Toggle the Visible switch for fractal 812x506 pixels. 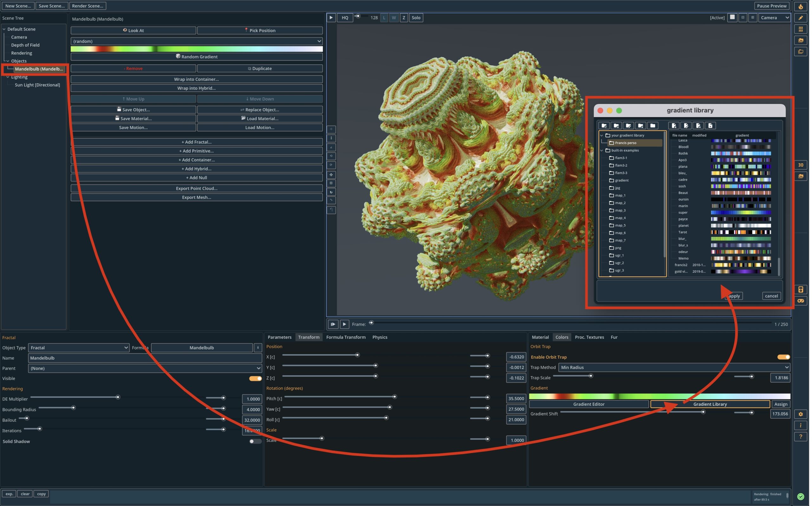(256, 379)
